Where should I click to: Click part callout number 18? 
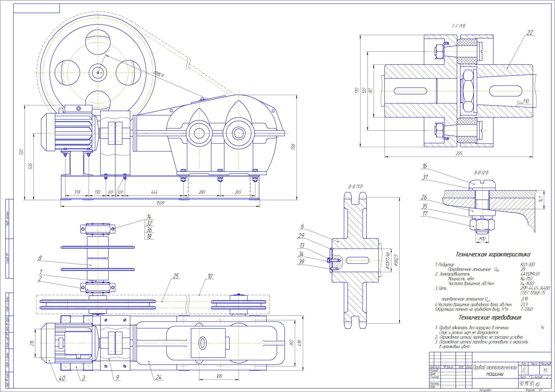click(x=149, y=236)
